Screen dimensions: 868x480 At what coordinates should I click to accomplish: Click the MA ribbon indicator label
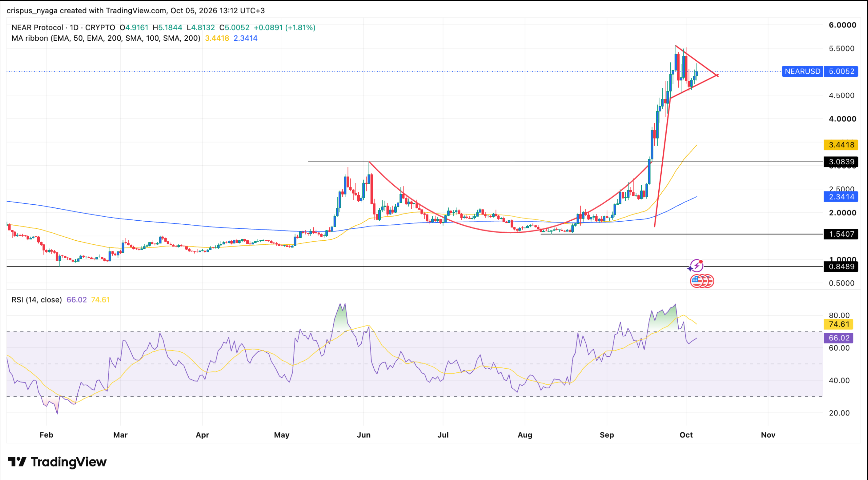106,38
